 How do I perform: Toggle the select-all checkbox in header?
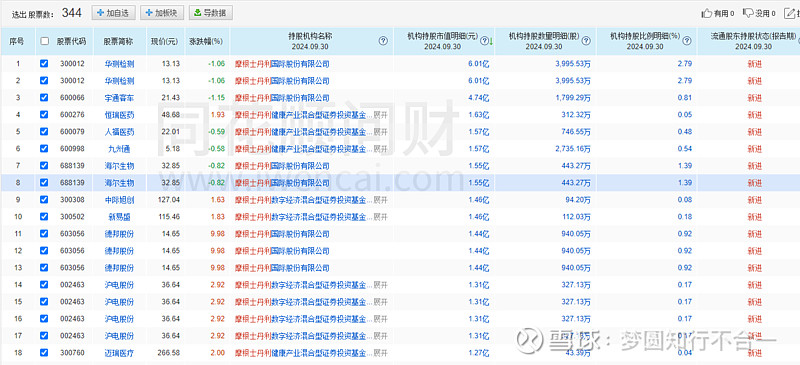tap(44, 41)
